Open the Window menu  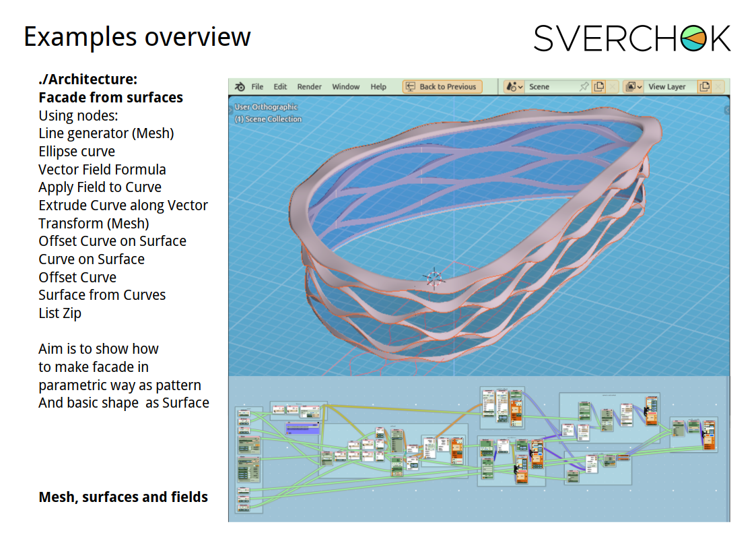tap(346, 87)
